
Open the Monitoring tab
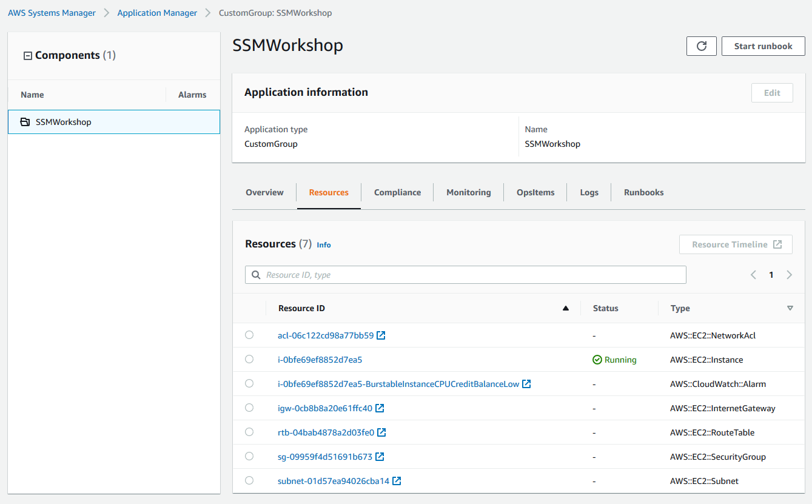point(469,192)
